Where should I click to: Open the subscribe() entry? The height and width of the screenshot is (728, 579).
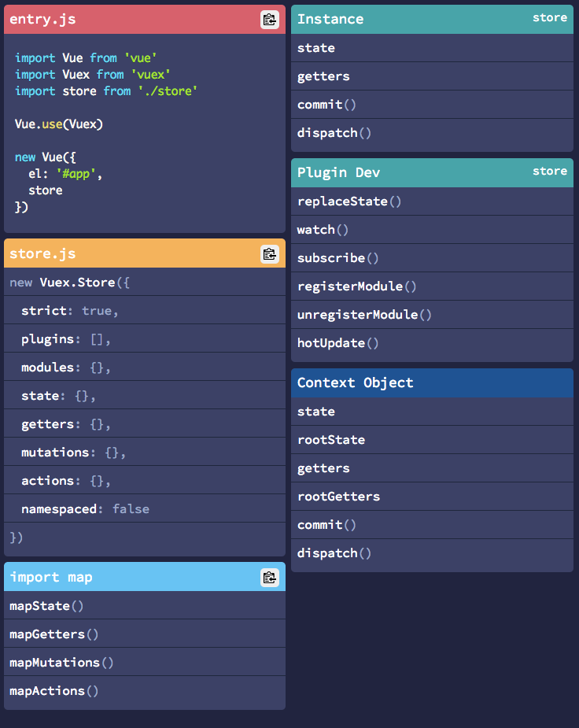click(432, 258)
